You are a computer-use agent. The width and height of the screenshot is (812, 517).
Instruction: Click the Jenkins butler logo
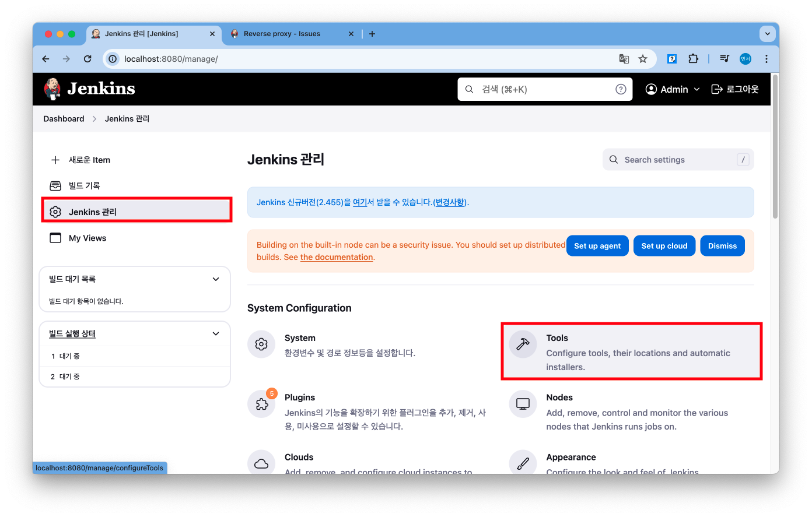[x=52, y=89]
